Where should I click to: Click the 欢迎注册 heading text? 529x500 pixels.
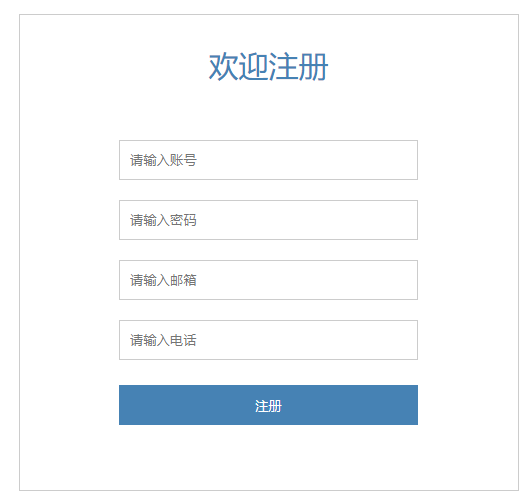[x=268, y=67]
